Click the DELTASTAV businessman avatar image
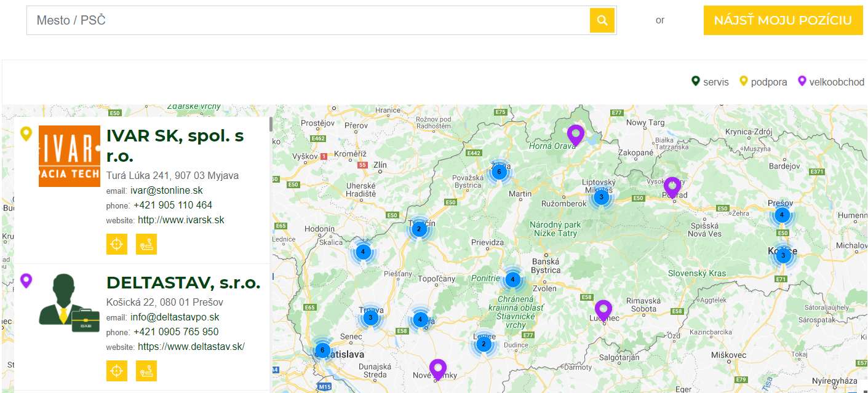Viewport: 868px width, 393px height. click(x=70, y=304)
